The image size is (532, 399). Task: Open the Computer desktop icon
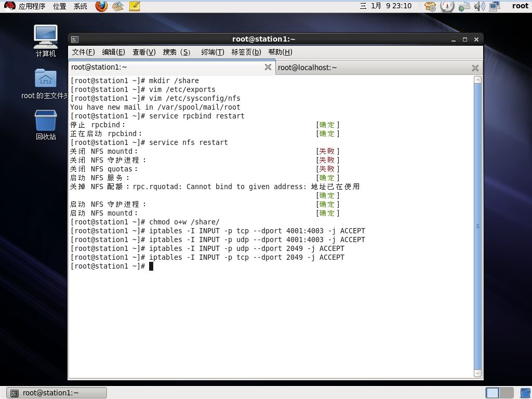[x=46, y=41]
